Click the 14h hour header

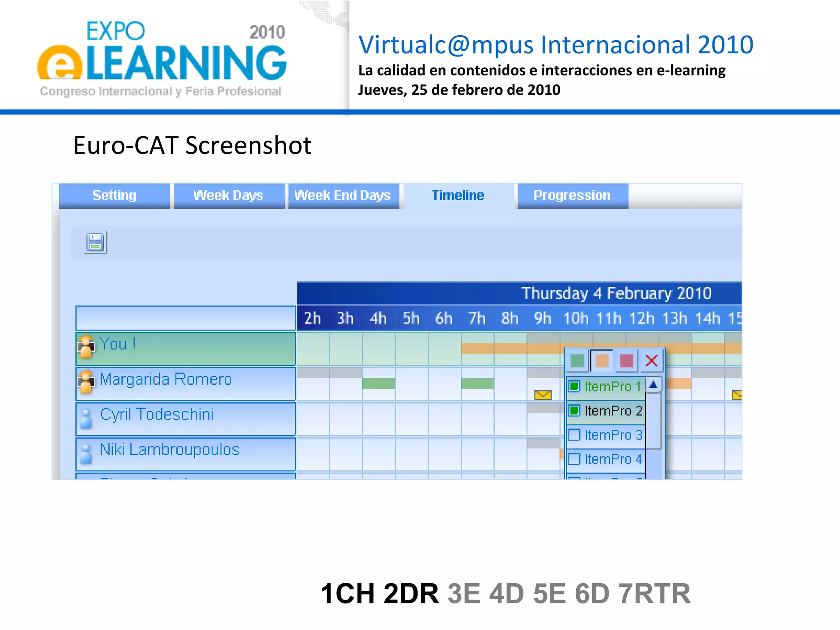click(x=708, y=319)
